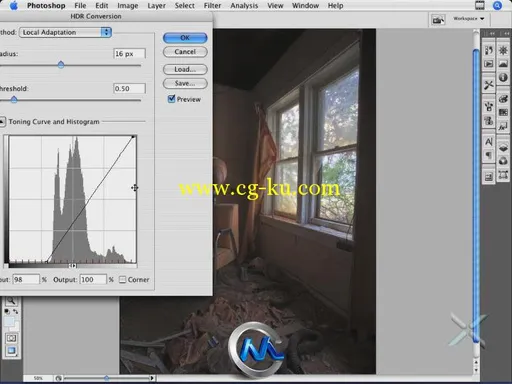Reset default foreground and background colors

[x=7, y=312]
